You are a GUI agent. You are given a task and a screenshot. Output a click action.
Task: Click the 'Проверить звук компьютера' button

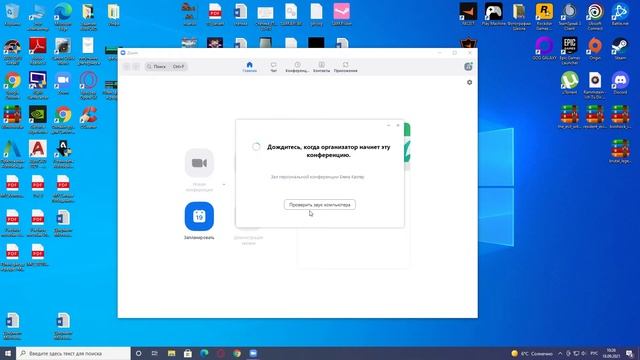[x=320, y=204]
